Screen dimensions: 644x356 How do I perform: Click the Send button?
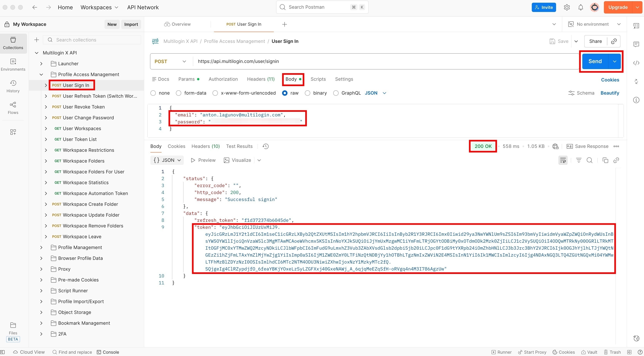click(595, 61)
